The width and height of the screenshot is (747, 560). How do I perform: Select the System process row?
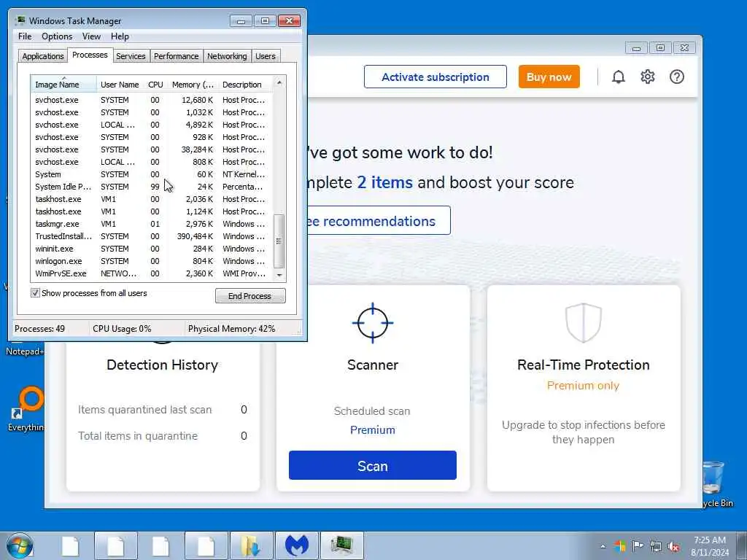152,174
